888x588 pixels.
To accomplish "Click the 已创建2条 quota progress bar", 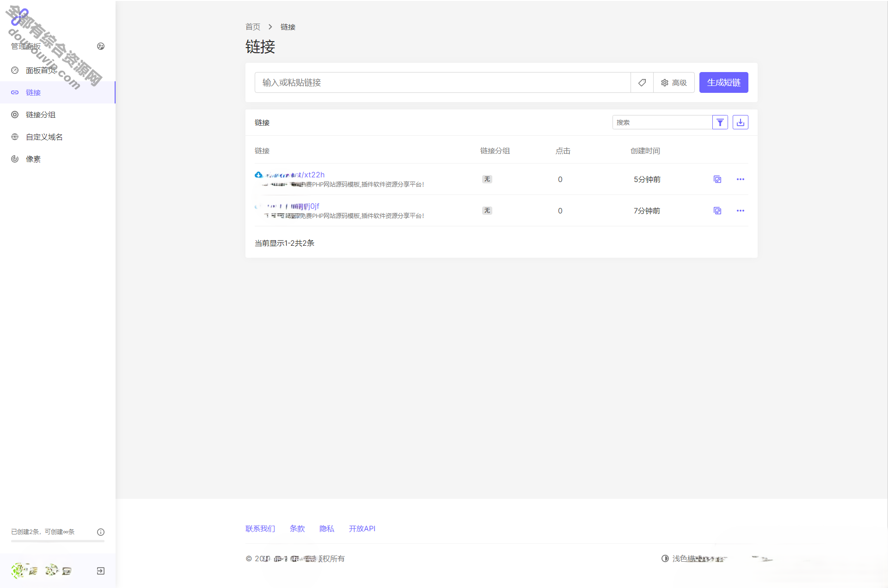I will pyautogui.click(x=58, y=541).
